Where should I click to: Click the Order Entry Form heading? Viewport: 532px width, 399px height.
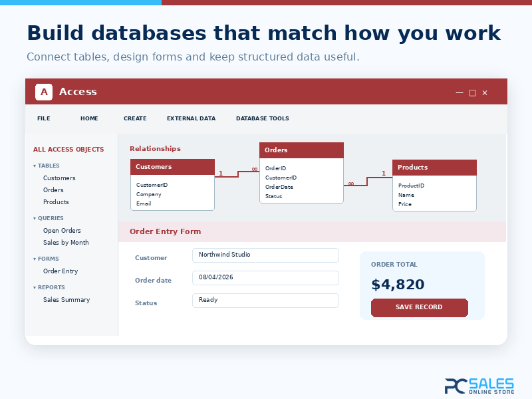(x=165, y=231)
